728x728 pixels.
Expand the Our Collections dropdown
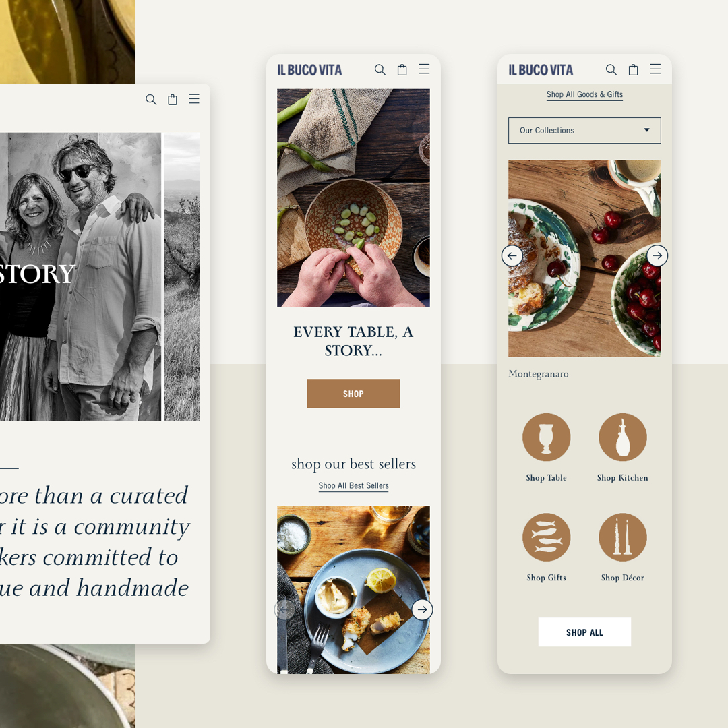tap(584, 131)
